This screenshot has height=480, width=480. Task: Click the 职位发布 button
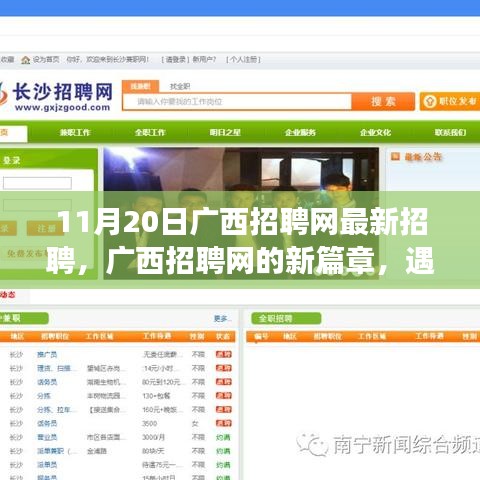[x=450, y=101]
